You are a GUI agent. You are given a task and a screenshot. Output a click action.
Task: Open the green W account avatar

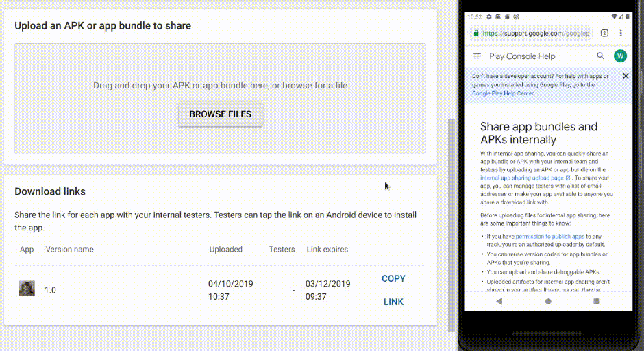tap(620, 56)
